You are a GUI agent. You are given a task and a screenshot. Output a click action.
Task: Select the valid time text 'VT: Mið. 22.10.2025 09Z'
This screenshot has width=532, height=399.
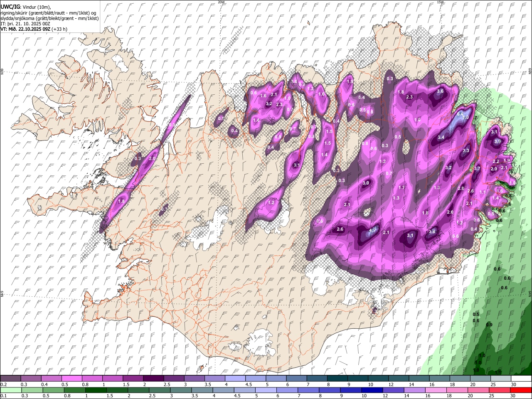click(x=25, y=29)
